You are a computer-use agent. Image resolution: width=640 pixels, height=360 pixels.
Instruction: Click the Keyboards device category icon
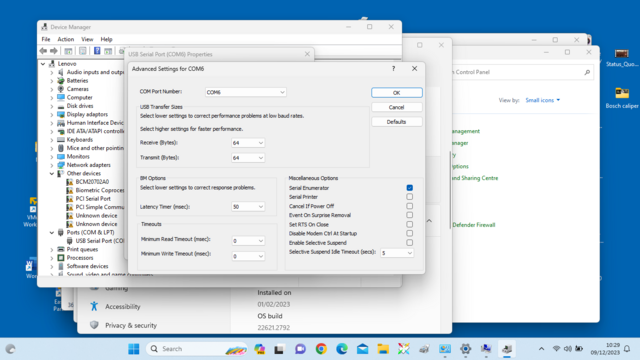tap(61, 140)
